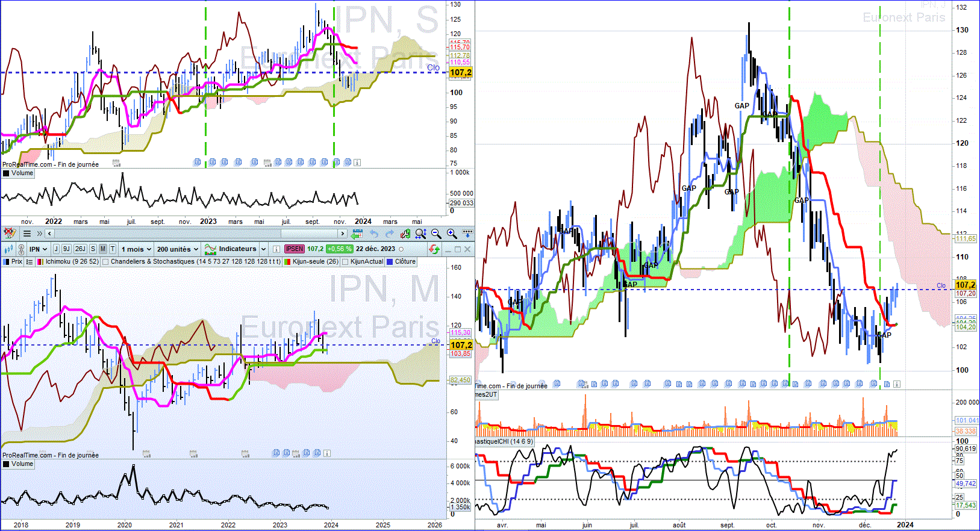
Task: Open the '1 mois' timeframe dropdown
Action: point(136,249)
